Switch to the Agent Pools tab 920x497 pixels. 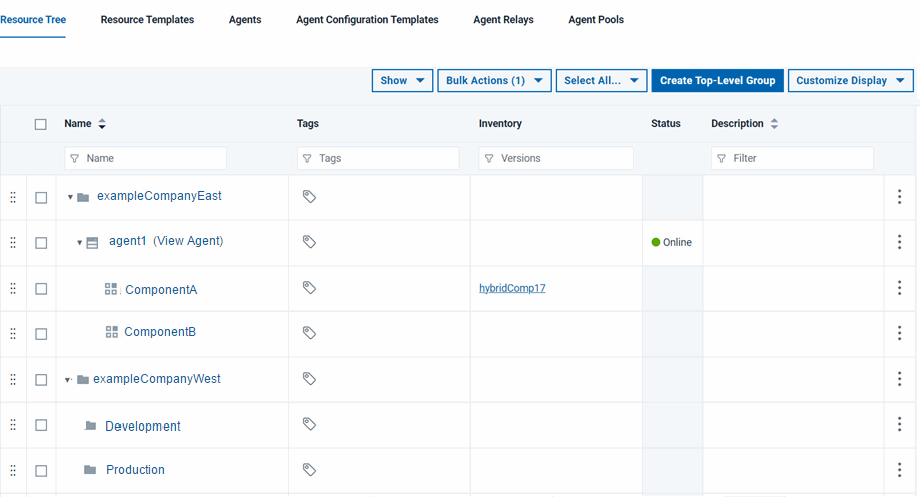(596, 20)
